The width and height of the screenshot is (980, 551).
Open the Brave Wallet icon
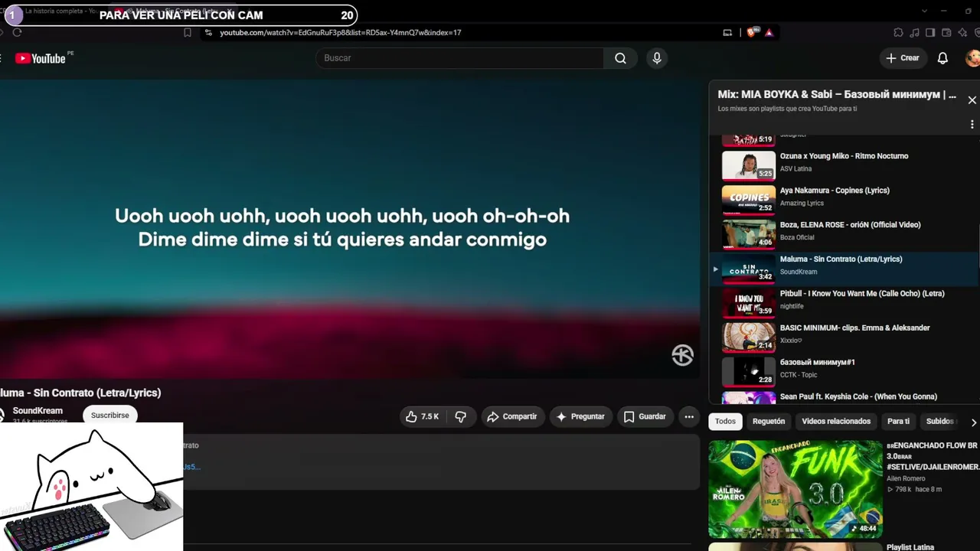(946, 32)
